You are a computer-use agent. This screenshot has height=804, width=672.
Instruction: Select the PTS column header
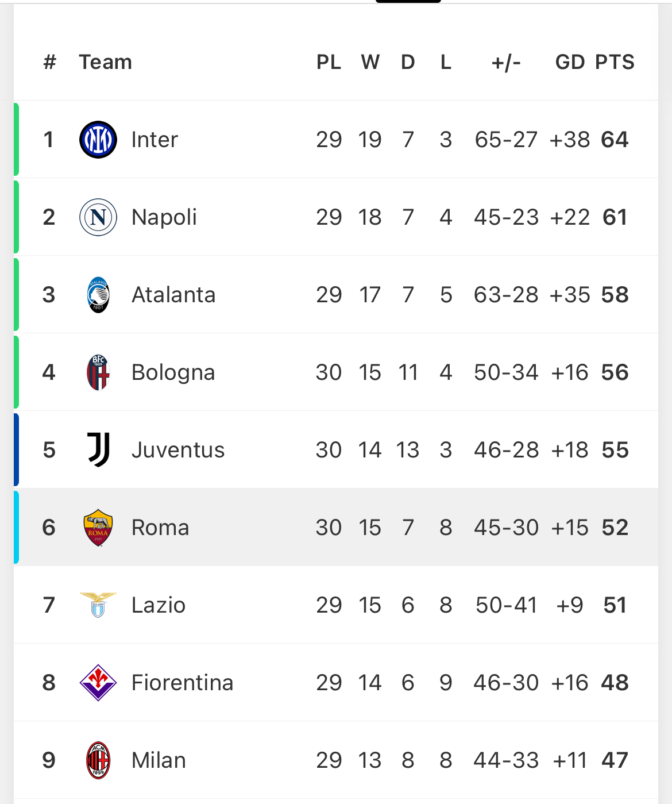[x=615, y=62]
